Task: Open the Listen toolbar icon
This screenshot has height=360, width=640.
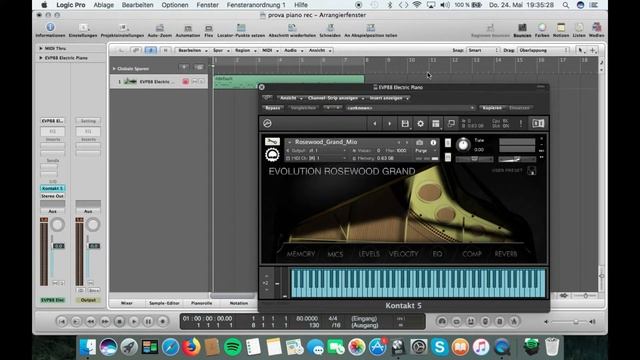Action: tap(579, 27)
